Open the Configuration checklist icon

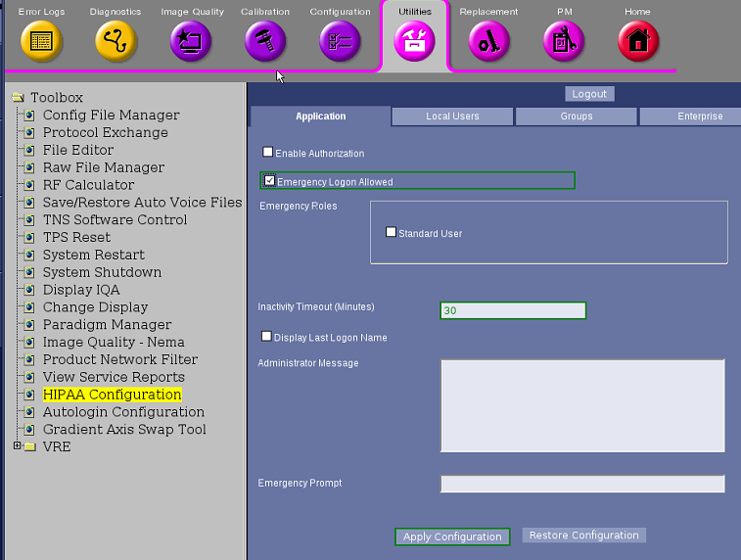340,41
